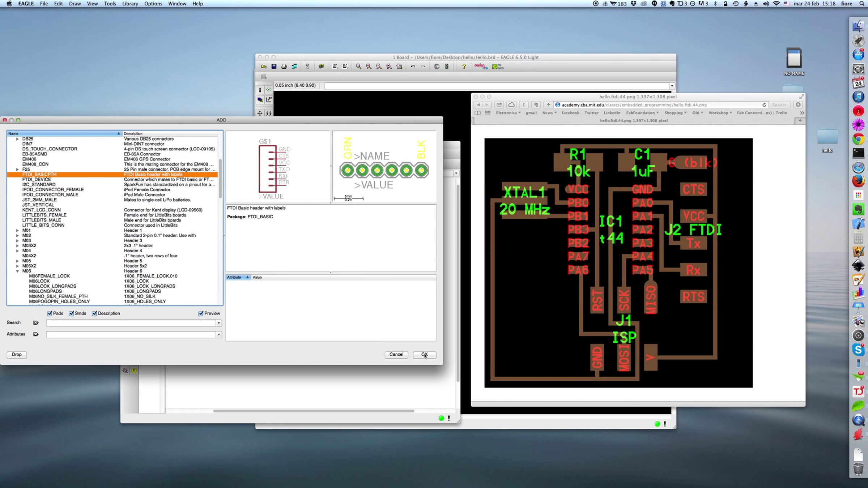
Task: Click the Stop command icon
Action: pyautogui.click(x=437, y=67)
